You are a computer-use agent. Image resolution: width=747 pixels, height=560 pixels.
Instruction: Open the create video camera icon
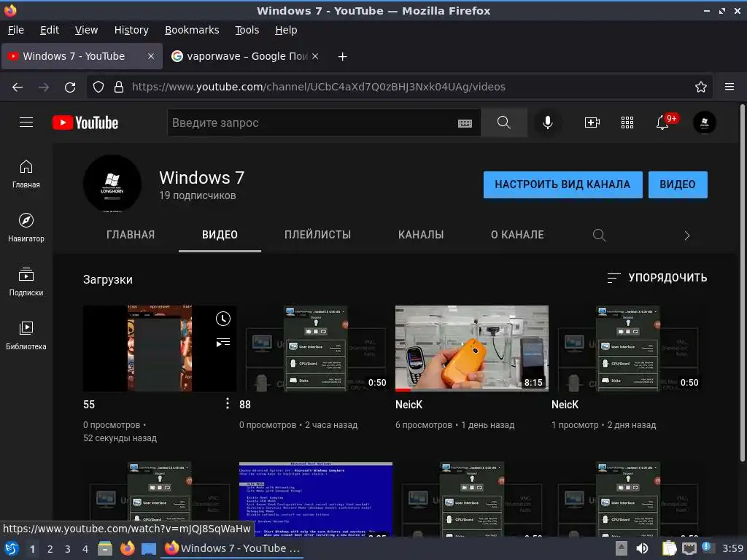click(592, 122)
